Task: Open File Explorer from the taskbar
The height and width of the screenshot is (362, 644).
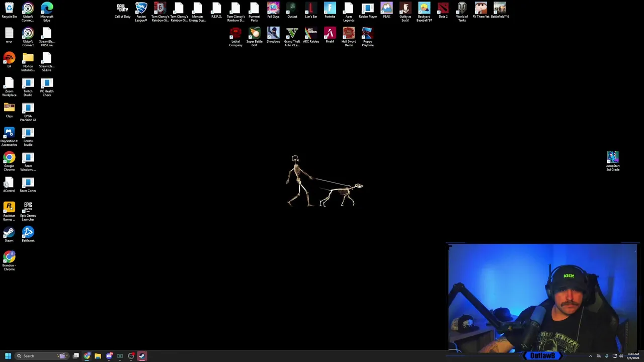Action: [98, 356]
